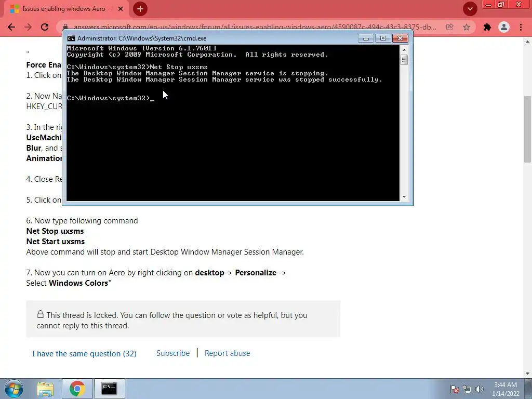
Task: Close the 'Issues enabling windows Aero' tab
Action: pos(121,9)
